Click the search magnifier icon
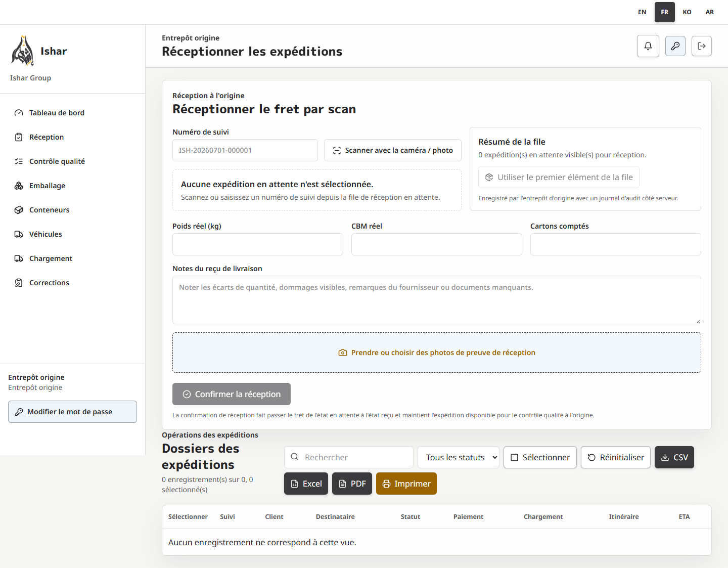Image resolution: width=728 pixels, height=568 pixels. 295,457
